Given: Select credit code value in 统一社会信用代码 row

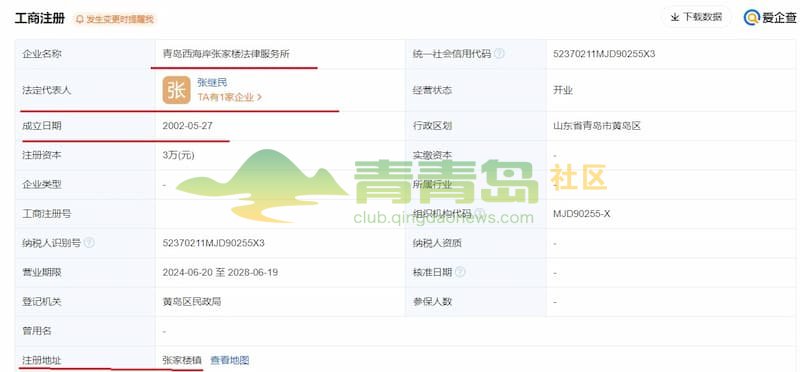Looking at the screenshot, I should pos(604,54).
